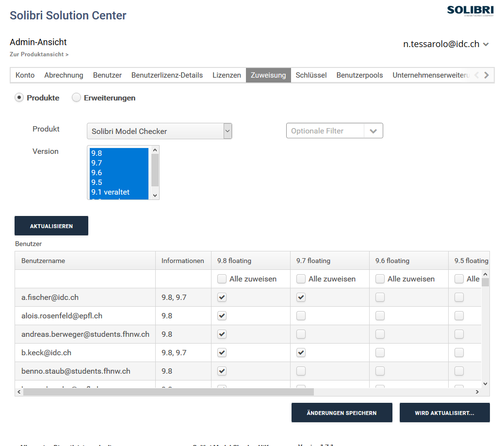The image size is (504, 446).
Task: Click user a.fischer@idc.ch
Action: (50, 297)
